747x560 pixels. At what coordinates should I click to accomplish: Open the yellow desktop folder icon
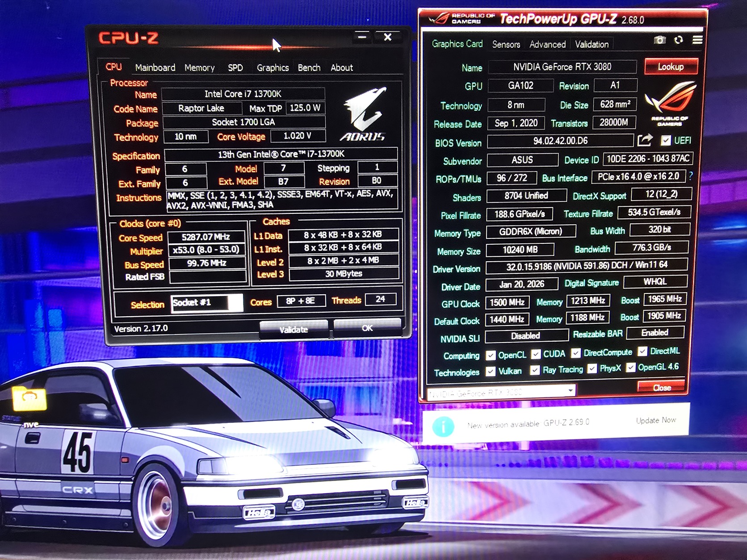pyautogui.click(x=29, y=399)
